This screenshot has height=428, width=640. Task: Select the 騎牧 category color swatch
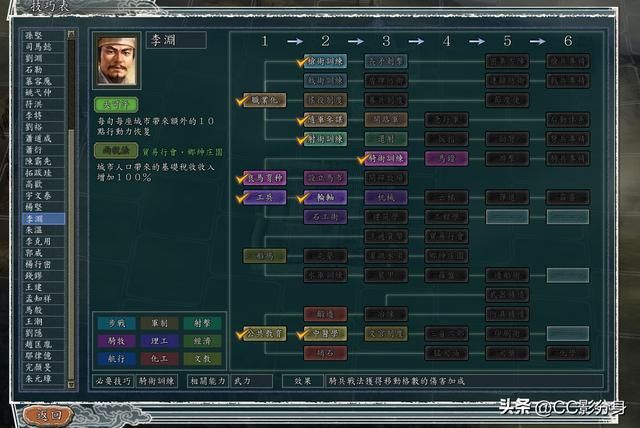pyautogui.click(x=116, y=341)
